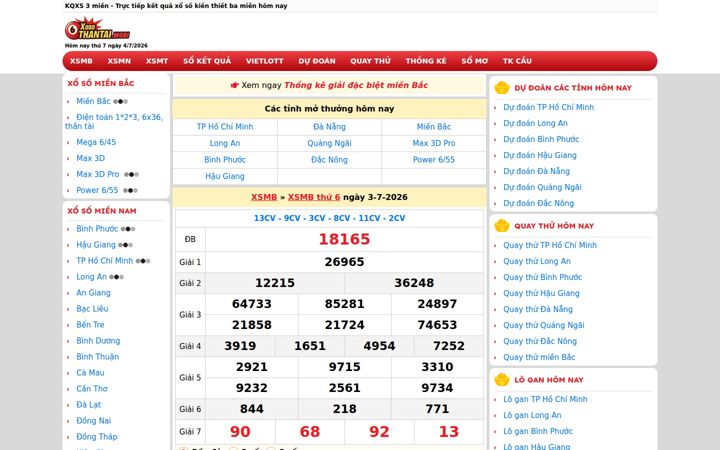Screen dimensions: 720x450
Task: Open Thống kê giải đặc biệt miền Bắc link
Action: [356, 85]
